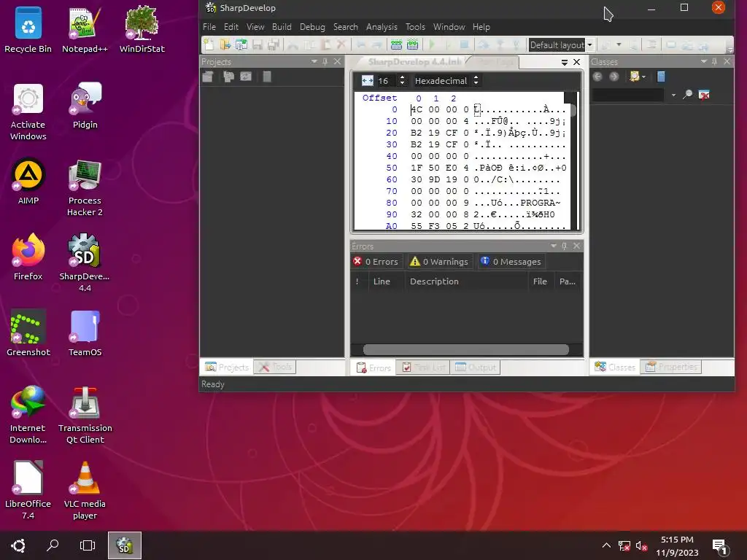
Task: Pin the Projects panel with the pushpin icon
Action: [x=325, y=61]
